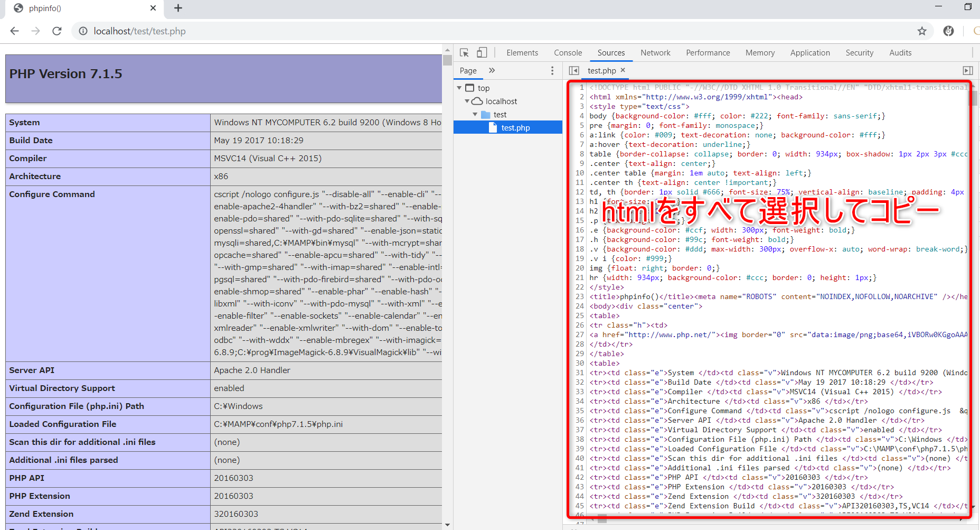980x530 pixels.
Task: Click the 'Apache 2.0 Handler' value
Action: pyautogui.click(x=252, y=370)
